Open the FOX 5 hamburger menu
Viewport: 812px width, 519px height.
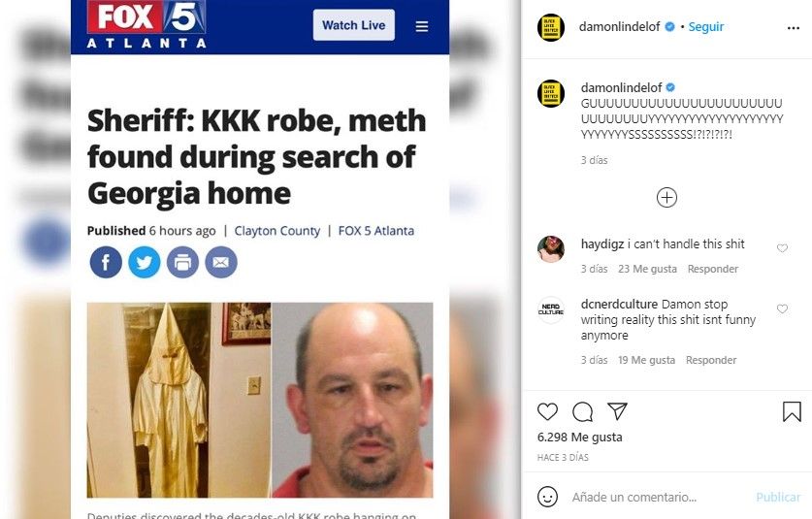coord(422,26)
